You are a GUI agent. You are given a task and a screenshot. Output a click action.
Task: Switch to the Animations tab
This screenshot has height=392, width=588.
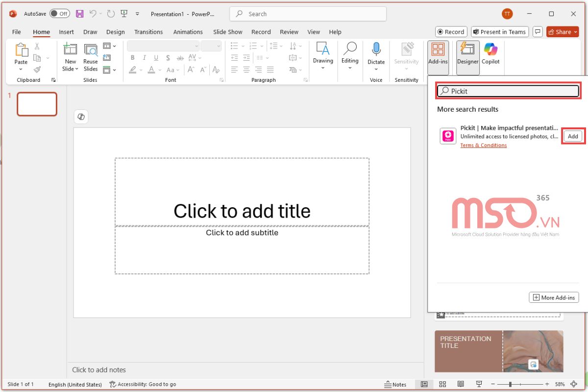coord(188,32)
